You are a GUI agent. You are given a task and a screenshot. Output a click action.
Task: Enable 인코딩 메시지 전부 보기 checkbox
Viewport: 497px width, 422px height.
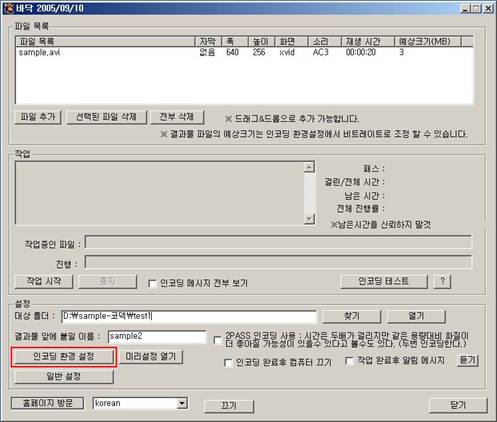(x=152, y=284)
